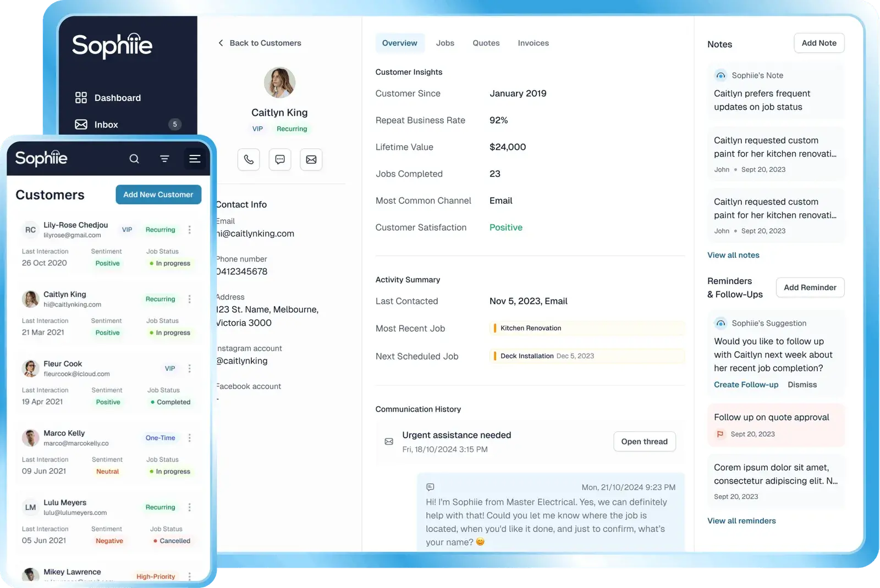880x588 pixels.
Task: Click the Add Note button
Action: click(x=819, y=43)
